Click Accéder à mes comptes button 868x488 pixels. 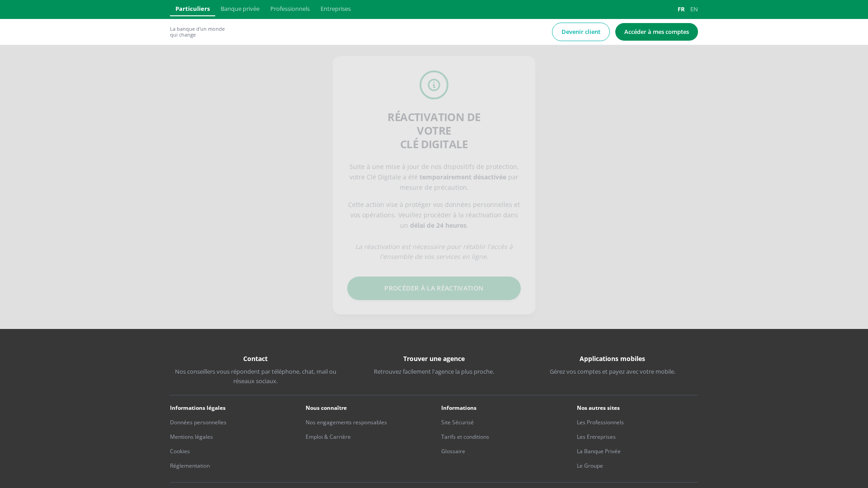tap(656, 32)
